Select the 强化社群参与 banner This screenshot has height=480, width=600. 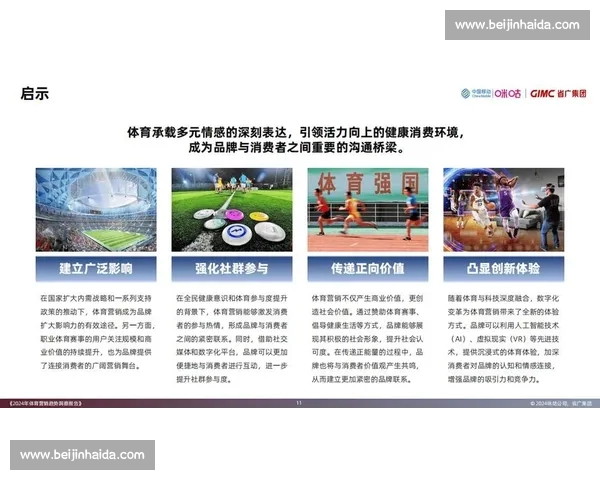[232, 269]
